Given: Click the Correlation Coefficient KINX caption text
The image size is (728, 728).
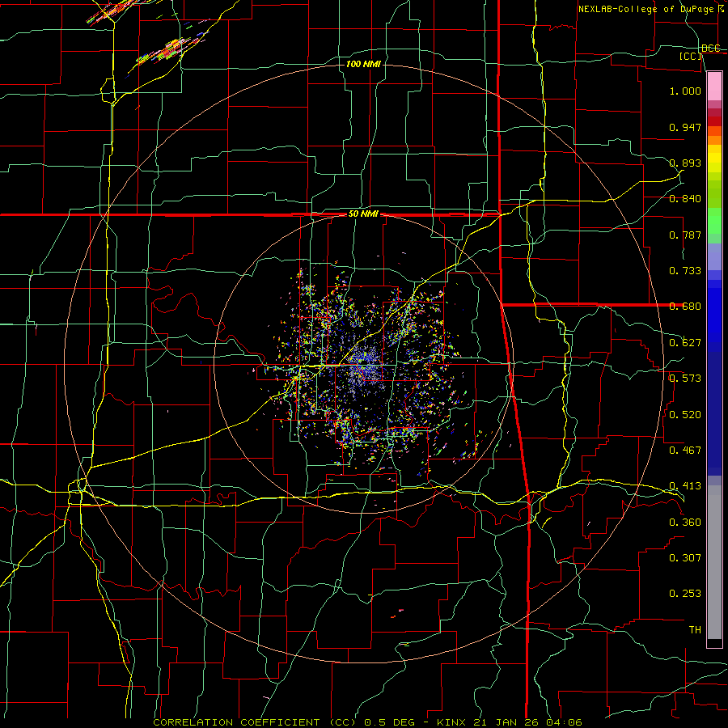Looking at the screenshot, I should (x=367, y=722).
